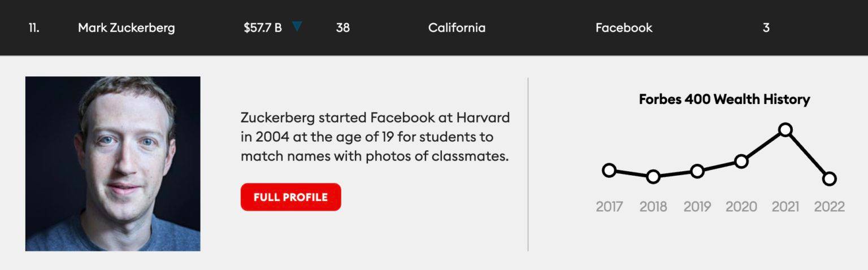Open the FULL PROFILE button
868x270 pixels.
[290, 197]
